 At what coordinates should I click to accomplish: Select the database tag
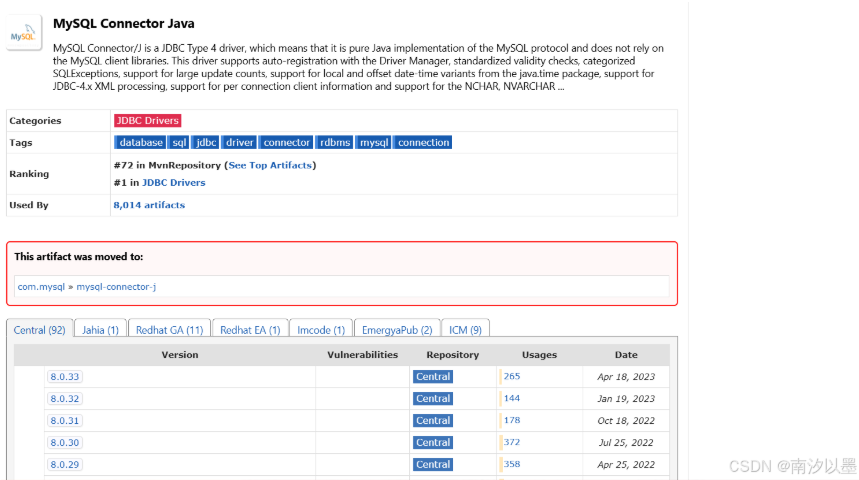(x=141, y=142)
